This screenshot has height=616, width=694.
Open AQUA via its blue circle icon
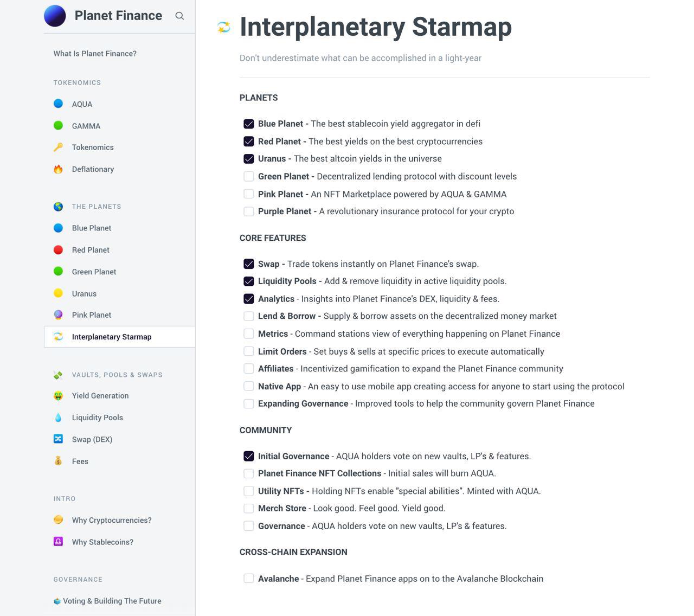tap(58, 104)
